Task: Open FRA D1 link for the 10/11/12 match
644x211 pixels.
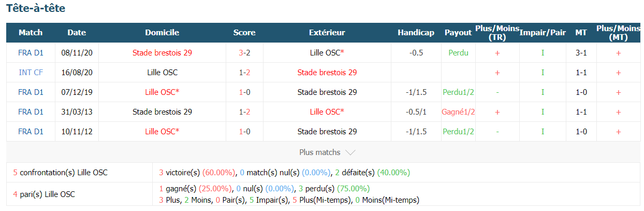Action: pyautogui.click(x=31, y=132)
